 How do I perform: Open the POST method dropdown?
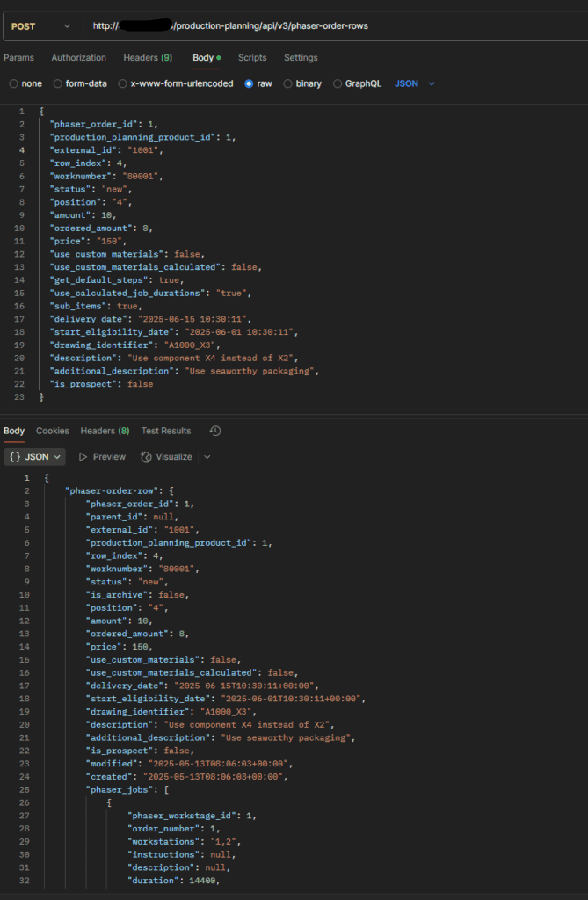40,26
